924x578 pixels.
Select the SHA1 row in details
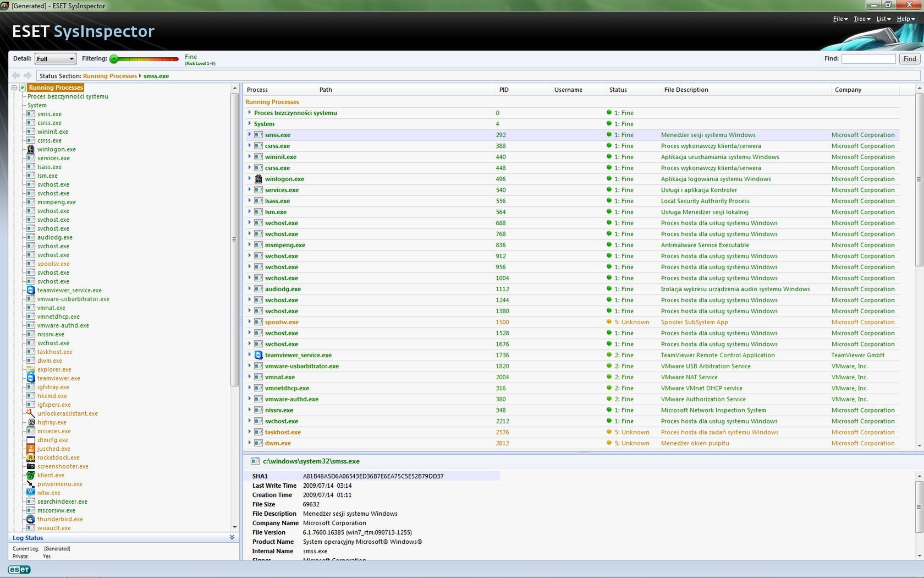pos(372,476)
